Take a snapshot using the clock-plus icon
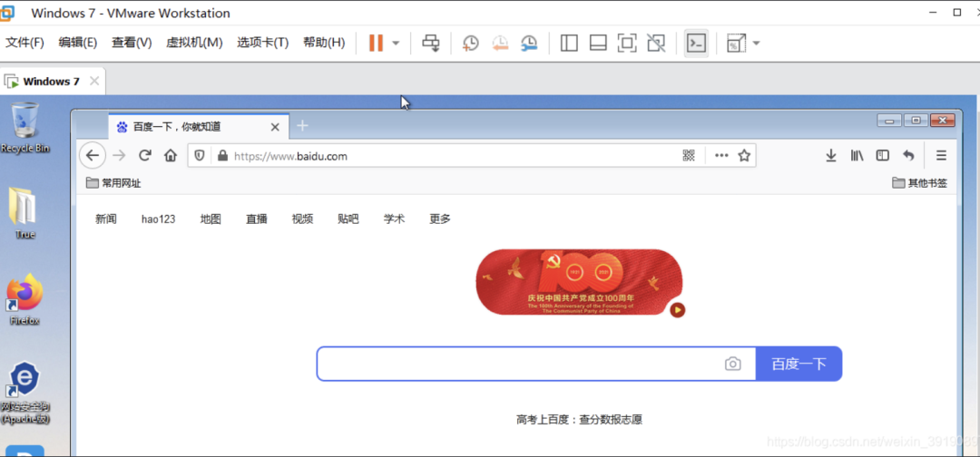Image resolution: width=980 pixels, height=457 pixels. tap(470, 44)
